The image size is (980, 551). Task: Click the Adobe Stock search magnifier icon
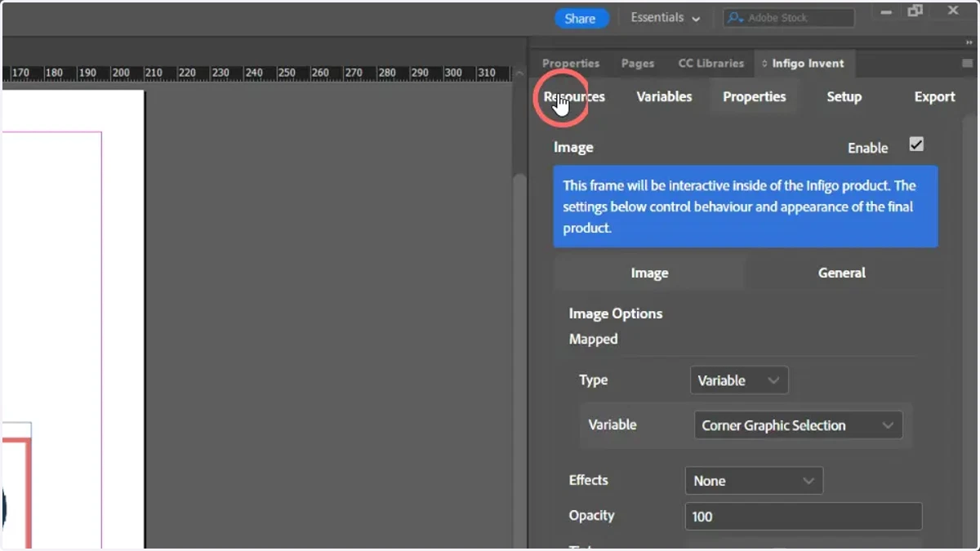(x=735, y=17)
